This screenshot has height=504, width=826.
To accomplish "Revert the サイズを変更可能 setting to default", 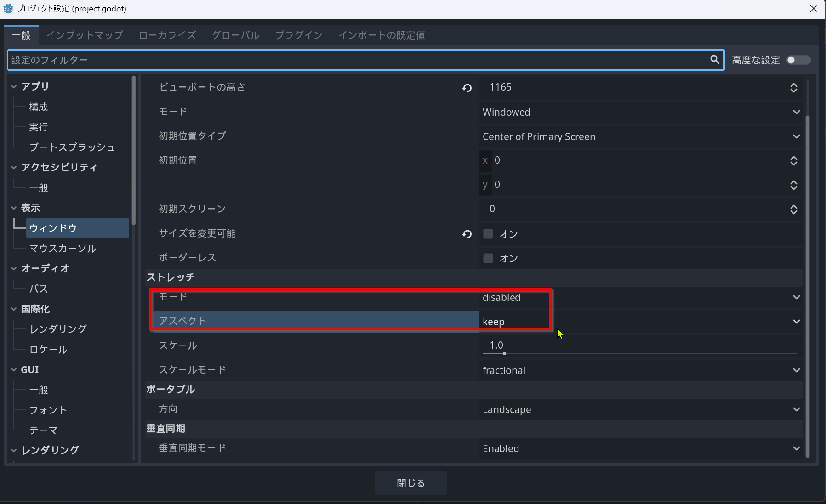I will coord(467,234).
